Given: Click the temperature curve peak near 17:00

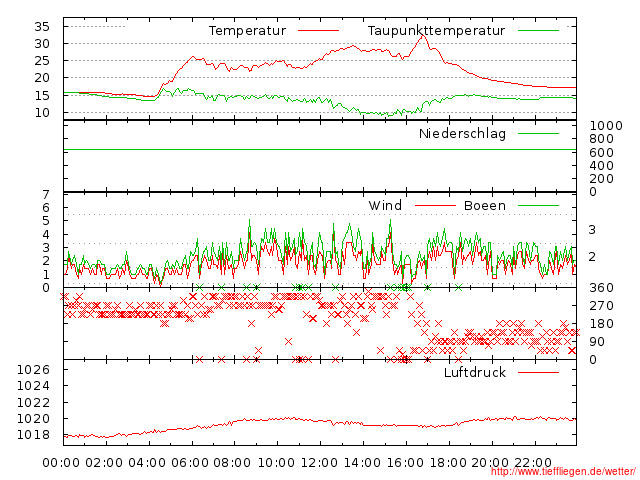Looking at the screenshot, I should pyautogui.click(x=423, y=36).
